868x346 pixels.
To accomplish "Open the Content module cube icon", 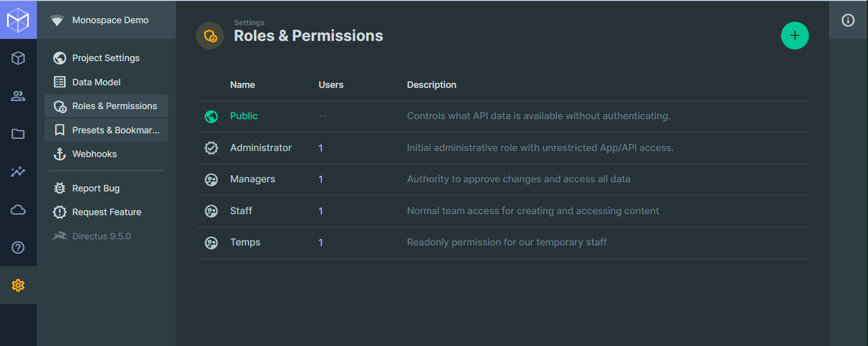I will pos(18,58).
